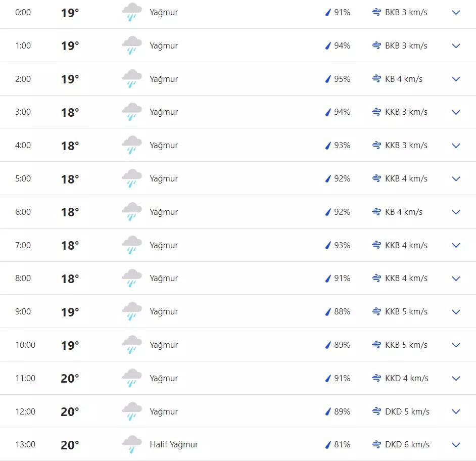The image size is (476, 461).
Task: Click the raindrop icon next to 95%
Action: coord(328,79)
